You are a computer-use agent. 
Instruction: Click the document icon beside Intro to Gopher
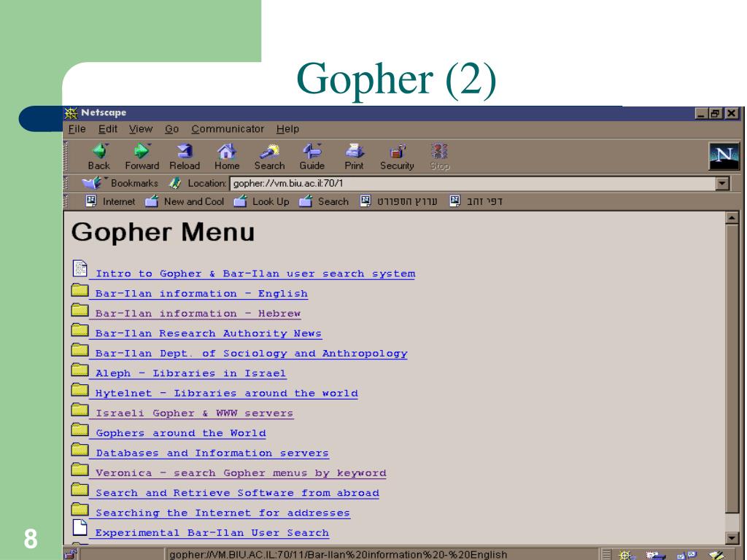(80, 268)
